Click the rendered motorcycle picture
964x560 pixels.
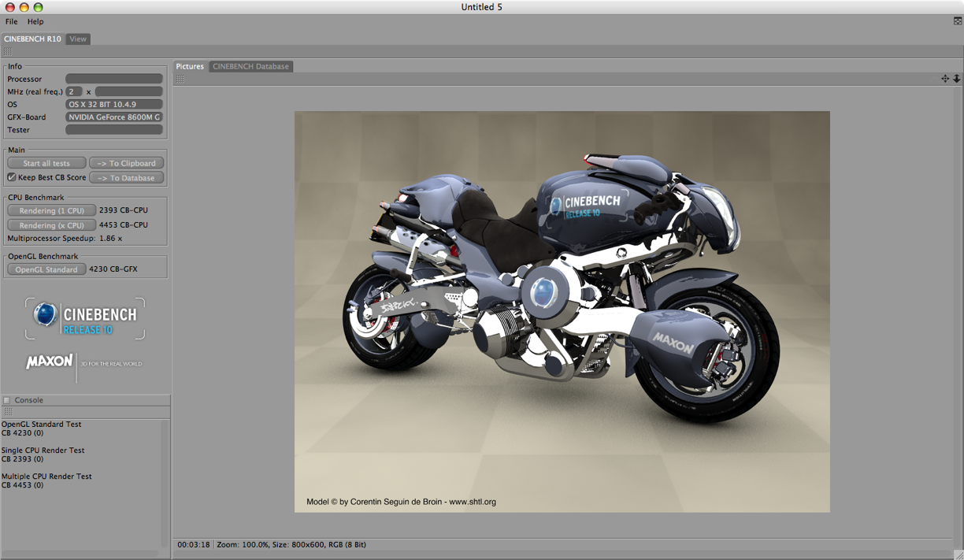(562, 312)
